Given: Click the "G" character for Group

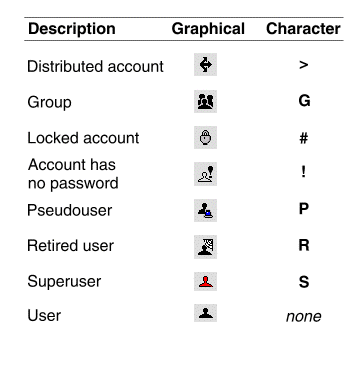Looking at the screenshot, I should pos(304,101).
